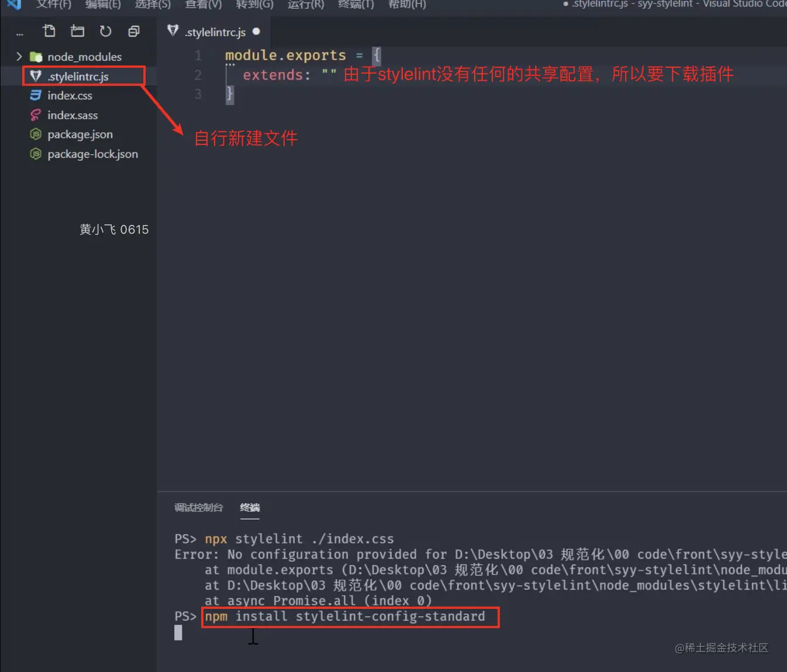Open the 选择(S) menu
This screenshot has width=787, height=672.
point(153,4)
